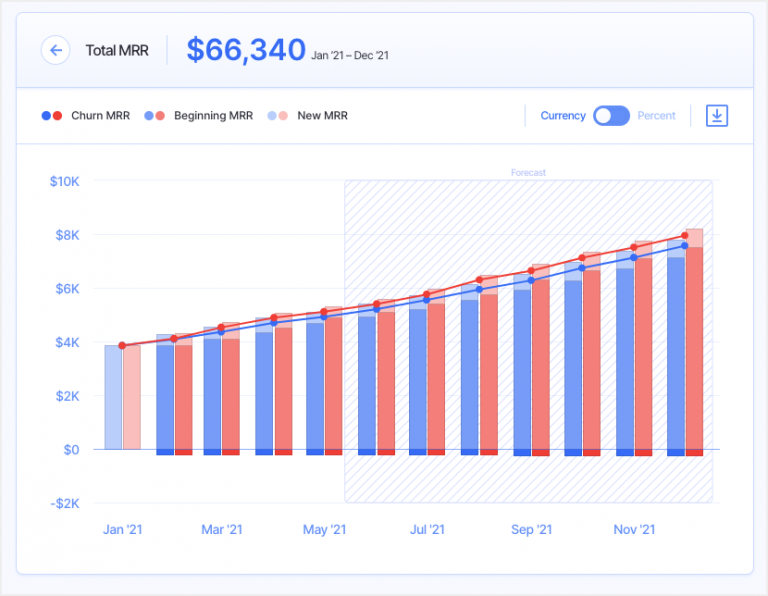Click the Forecast region label
This screenshot has width=768, height=596.
528,173
